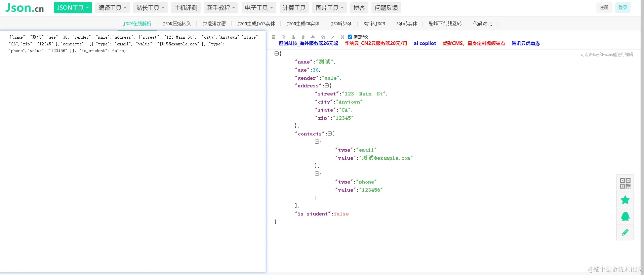The height and width of the screenshot is (275, 644).
Task: Open the 电子工具 dropdown menu
Action: (259, 8)
